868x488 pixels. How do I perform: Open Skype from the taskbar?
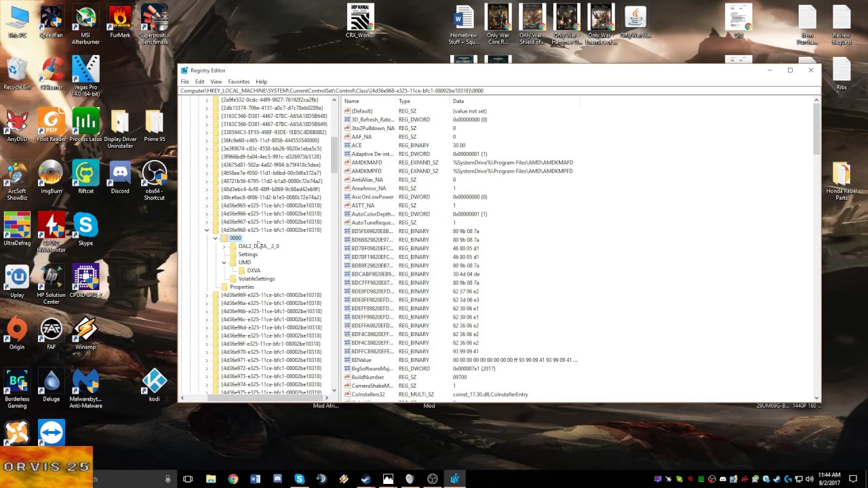point(301,479)
